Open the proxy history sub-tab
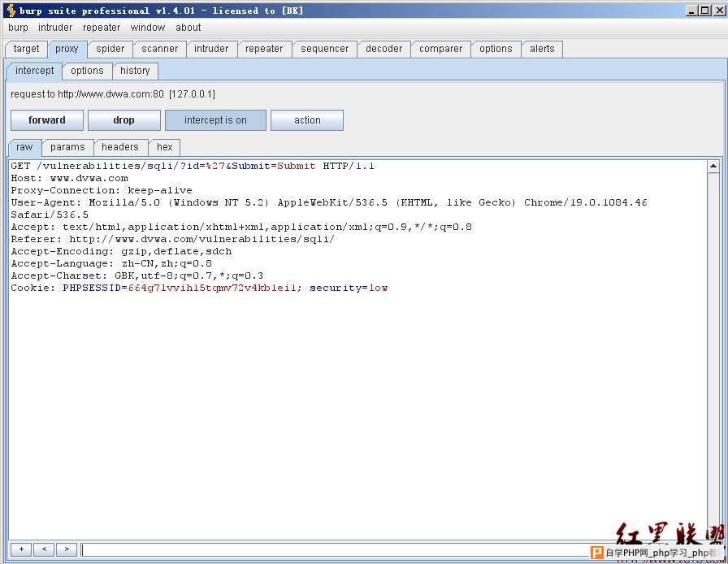Screen dimensions: 728x564 pos(135,71)
